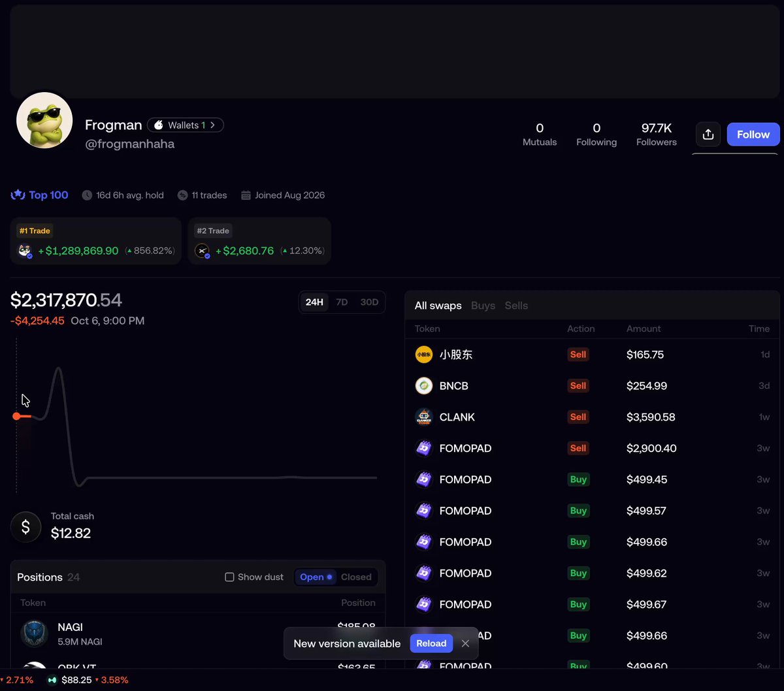
Task: Sort swaps by the Time column
Action: (x=759, y=329)
